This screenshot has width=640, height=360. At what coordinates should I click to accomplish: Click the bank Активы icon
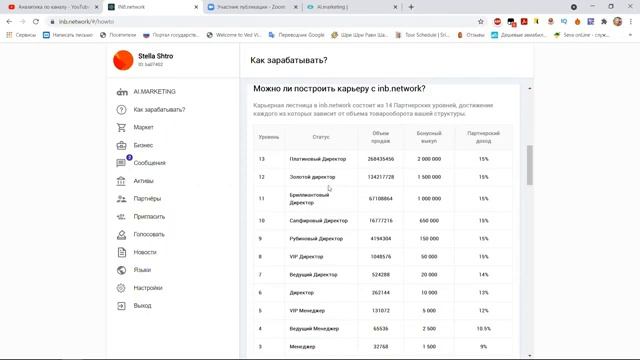click(x=121, y=181)
